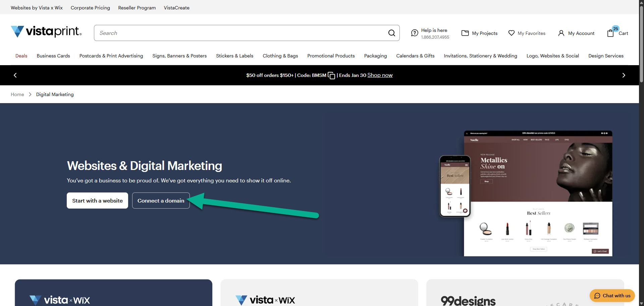Viewport: 644px width, 306px height.
Task: Click the VistaCreate link
Action: click(176, 8)
